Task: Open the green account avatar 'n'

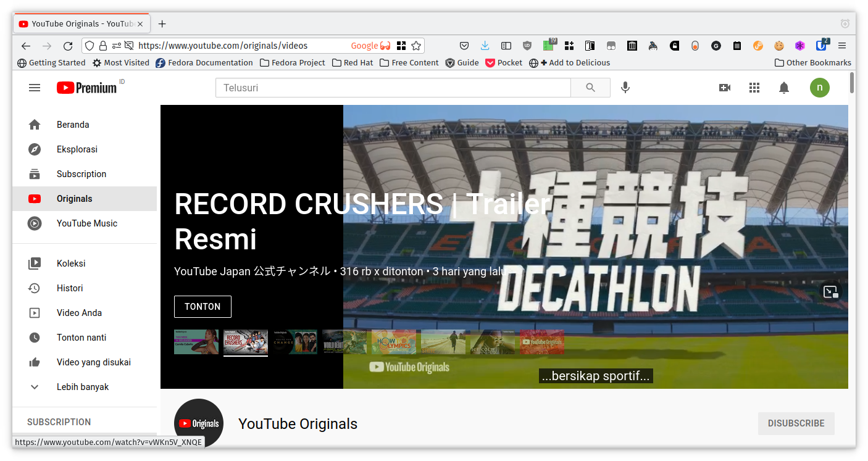Action: (820, 88)
